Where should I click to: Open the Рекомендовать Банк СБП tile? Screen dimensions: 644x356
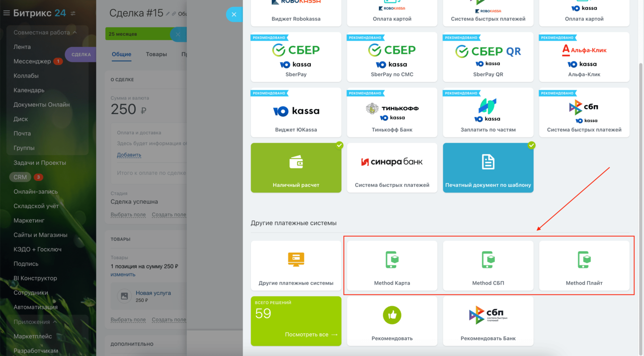click(x=488, y=321)
